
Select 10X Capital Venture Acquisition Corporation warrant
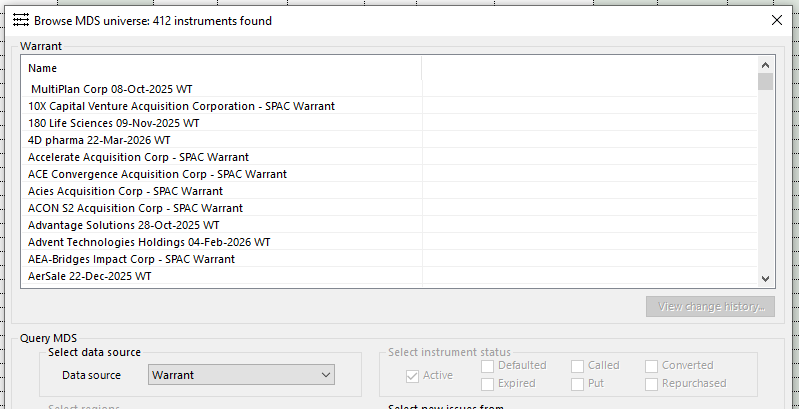[x=389, y=106]
